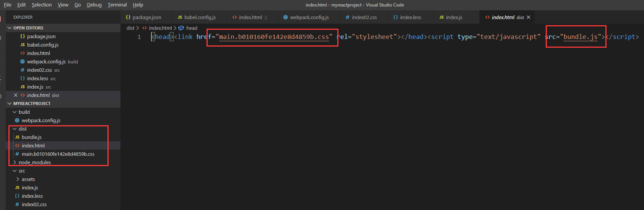The image size is (644, 210).
Task: Switch to the index02.css tab
Action: pyautogui.click(x=363, y=17)
